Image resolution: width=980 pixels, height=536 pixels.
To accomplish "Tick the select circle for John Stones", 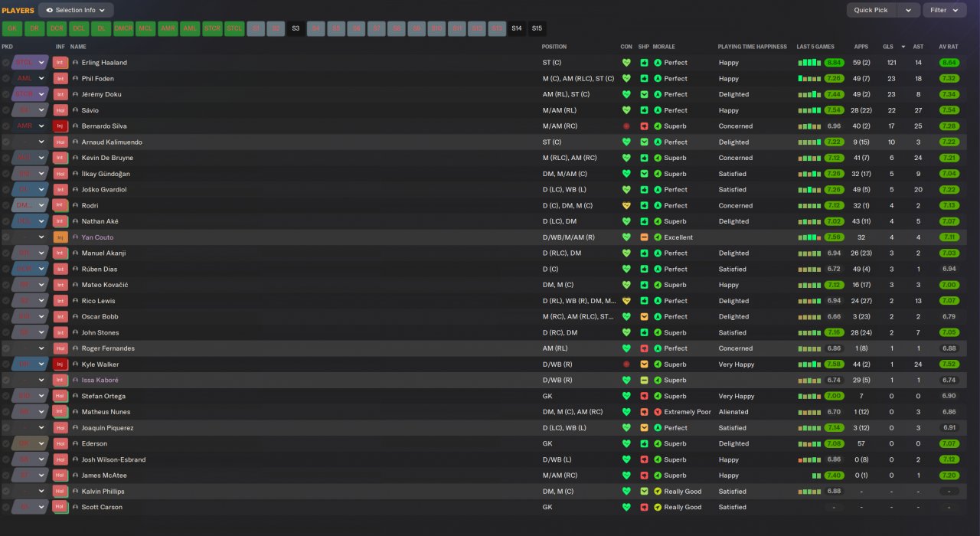I will [6, 333].
